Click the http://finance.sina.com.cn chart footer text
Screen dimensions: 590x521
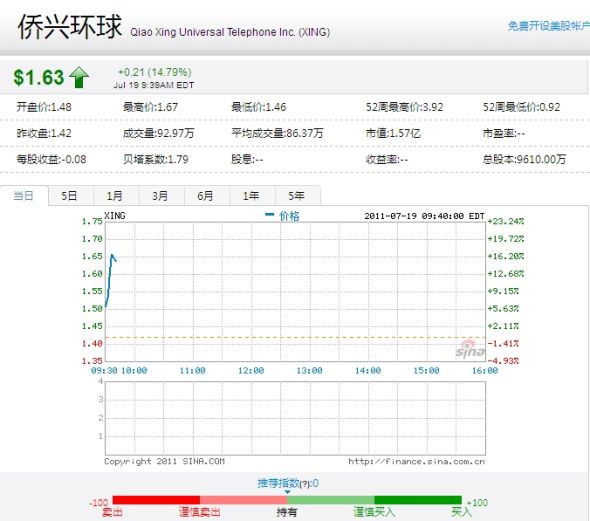(x=417, y=461)
